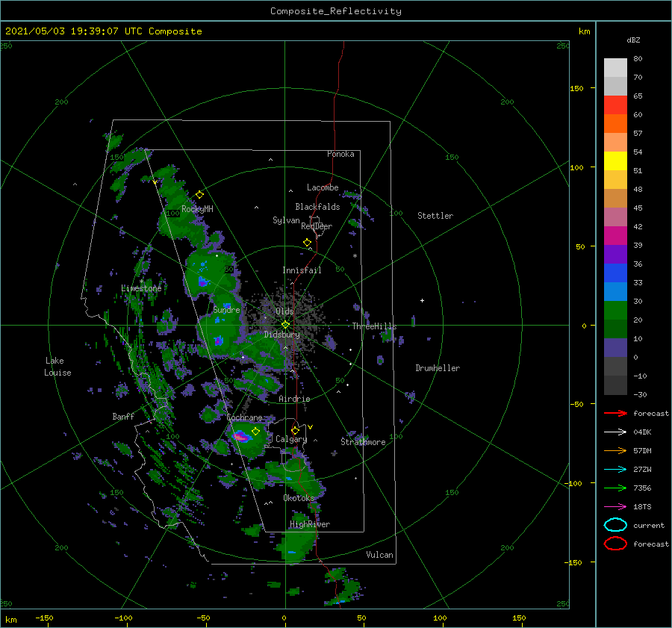Select the asterisk marker above Limestone
The height and width of the screenshot is (628, 672).
[x=141, y=282]
